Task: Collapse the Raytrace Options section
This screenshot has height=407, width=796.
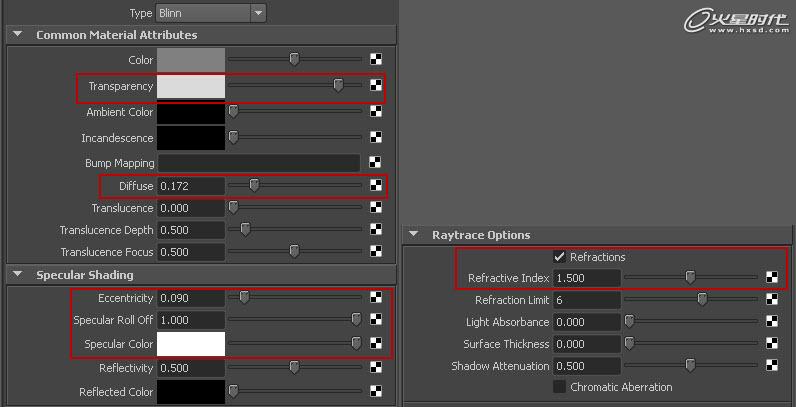Action: [x=414, y=234]
